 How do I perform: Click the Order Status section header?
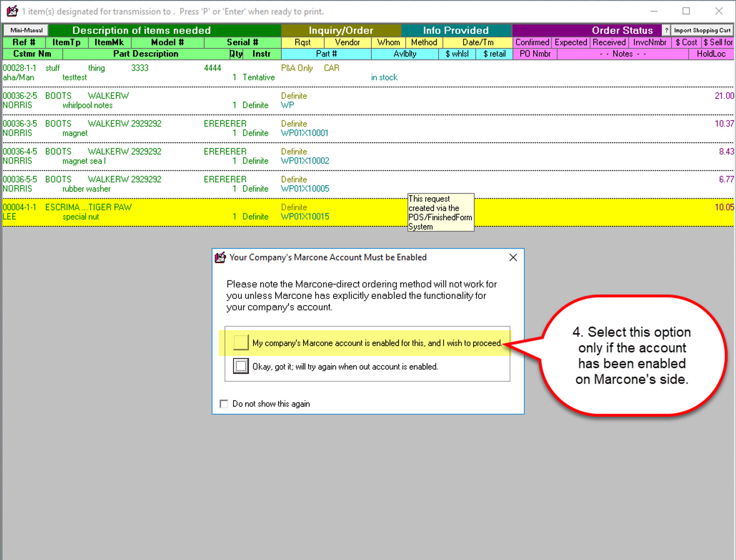tap(622, 30)
